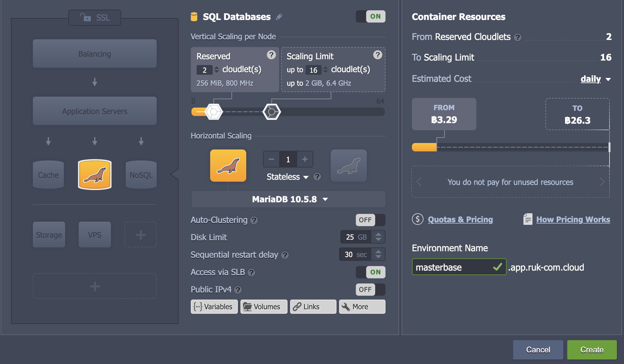Open Sequential restart delay help tooltip
624x364 pixels.
[x=285, y=255]
